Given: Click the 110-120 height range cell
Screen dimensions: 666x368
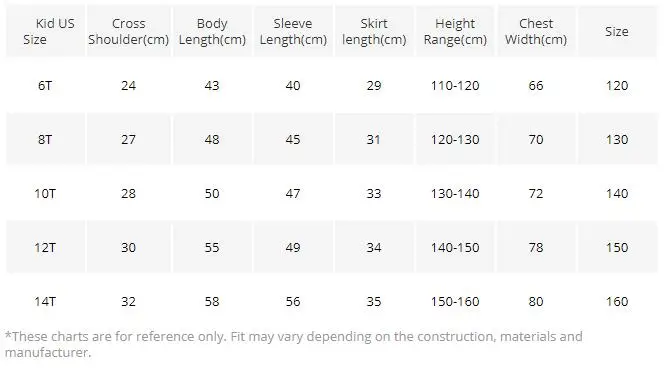Looking at the screenshot, I should (x=455, y=86).
